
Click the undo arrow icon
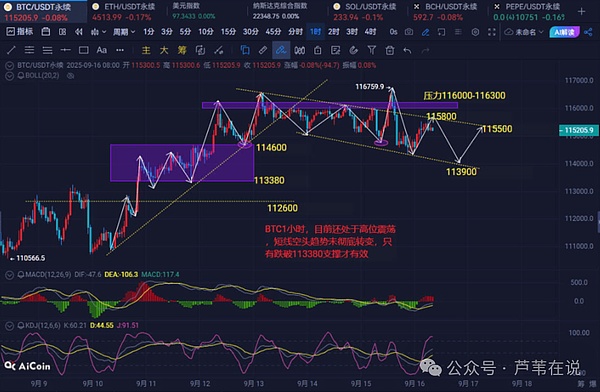click(408, 50)
